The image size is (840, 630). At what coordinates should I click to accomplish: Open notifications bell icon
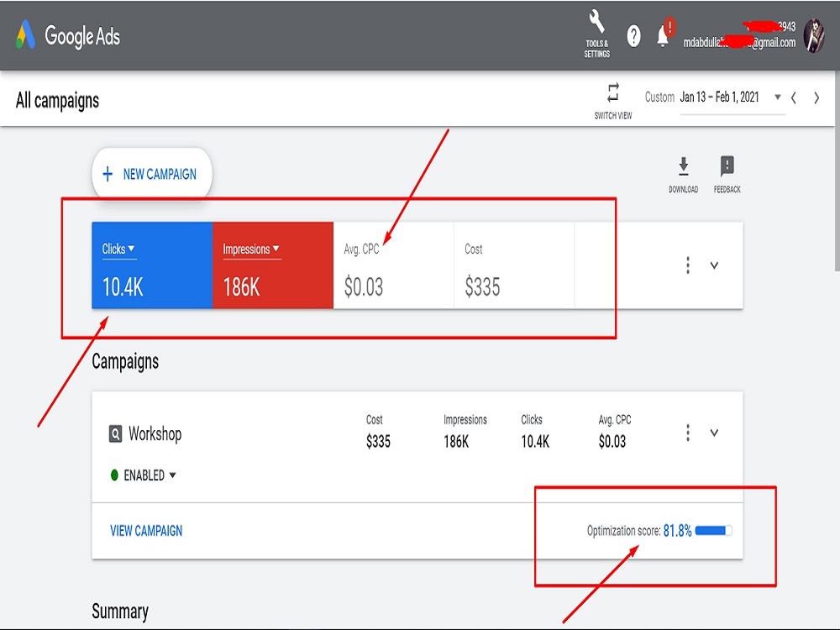(663, 36)
